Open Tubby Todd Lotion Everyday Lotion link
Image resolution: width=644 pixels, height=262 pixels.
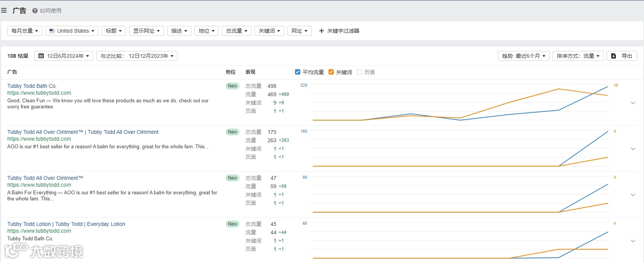click(x=66, y=224)
